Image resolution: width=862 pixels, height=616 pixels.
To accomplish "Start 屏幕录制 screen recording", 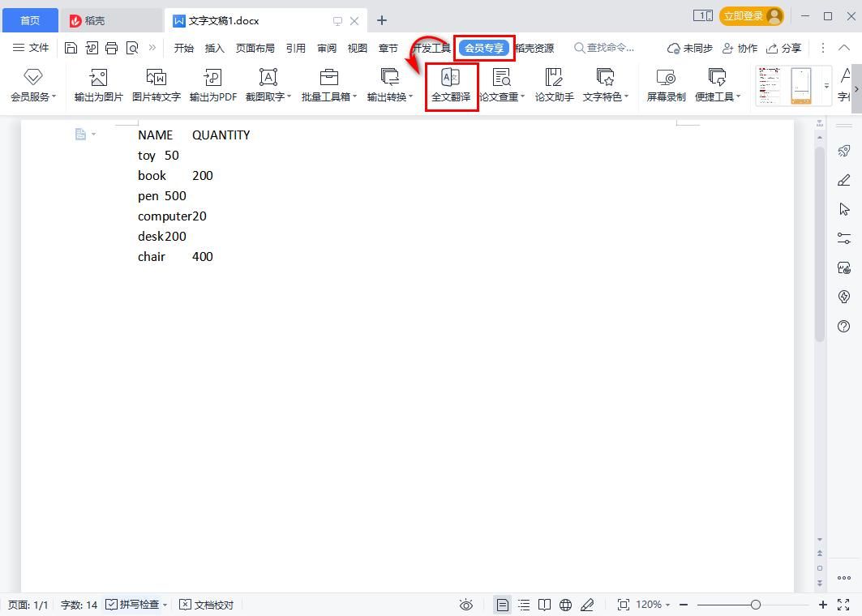I will tap(665, 83).
